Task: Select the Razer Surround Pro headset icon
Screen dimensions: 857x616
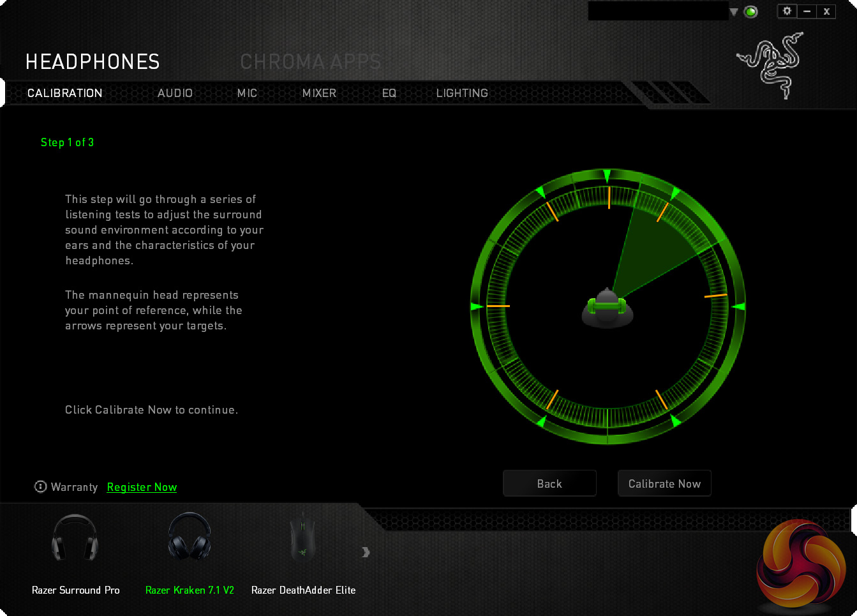Action: point(75,538)
